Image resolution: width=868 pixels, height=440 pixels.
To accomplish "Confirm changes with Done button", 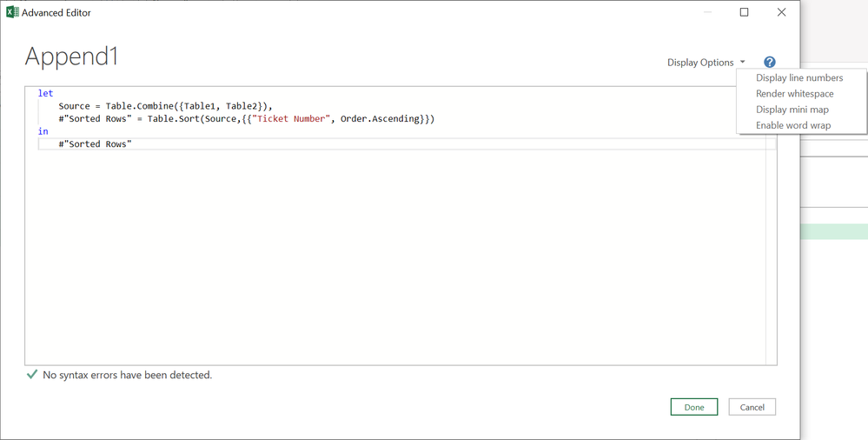I will (694, 407).
